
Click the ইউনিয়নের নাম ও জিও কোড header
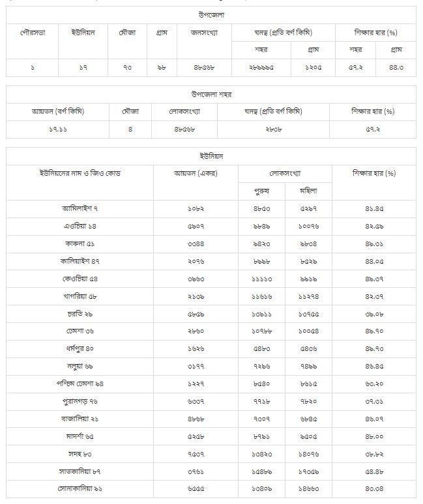(80, 173)
